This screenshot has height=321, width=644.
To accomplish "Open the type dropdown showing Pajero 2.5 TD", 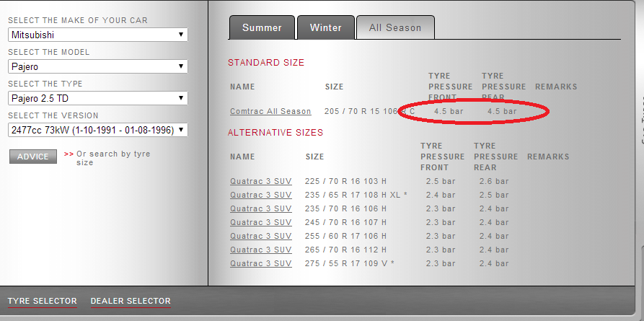I will [98, 98].
